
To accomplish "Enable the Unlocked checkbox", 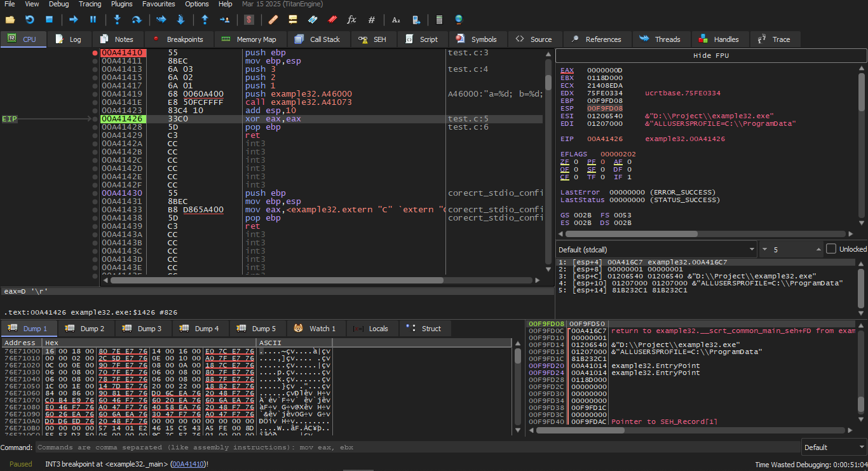I will [831, 249].
